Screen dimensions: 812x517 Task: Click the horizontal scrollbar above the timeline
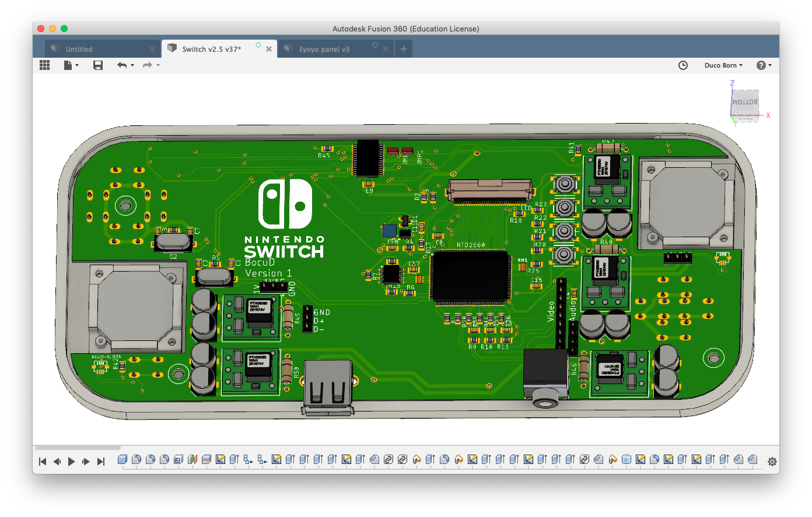[78, 448]
